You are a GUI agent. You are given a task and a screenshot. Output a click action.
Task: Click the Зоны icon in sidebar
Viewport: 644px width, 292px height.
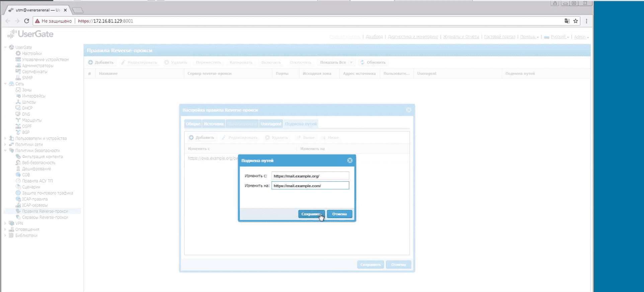point(18,90)
